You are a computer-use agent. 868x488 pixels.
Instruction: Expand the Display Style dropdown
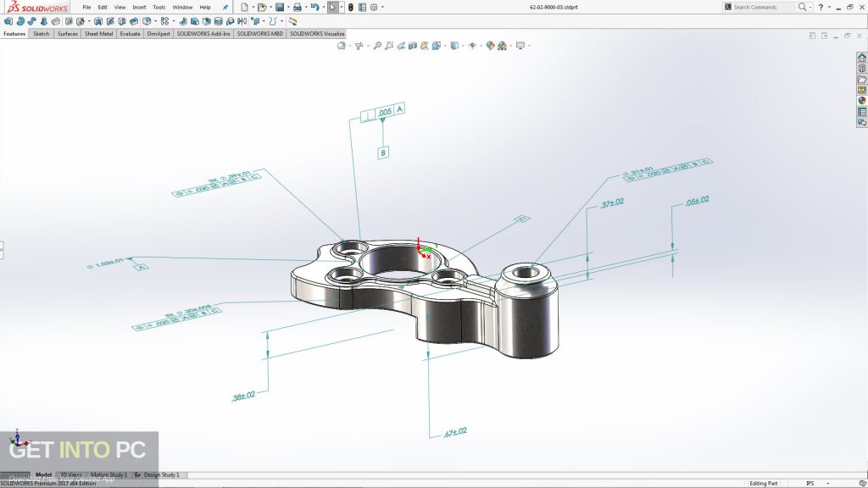point(462,46)
